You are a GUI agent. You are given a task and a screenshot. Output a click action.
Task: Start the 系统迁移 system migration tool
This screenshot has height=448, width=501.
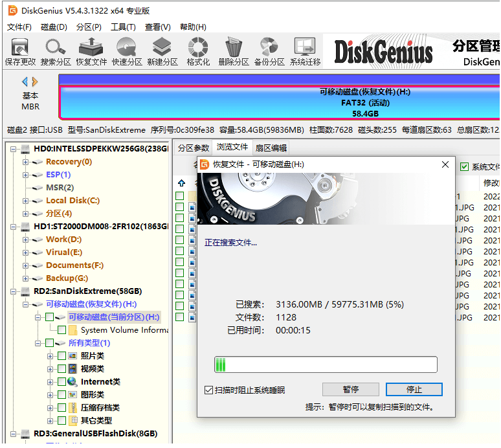coord(305,51)
